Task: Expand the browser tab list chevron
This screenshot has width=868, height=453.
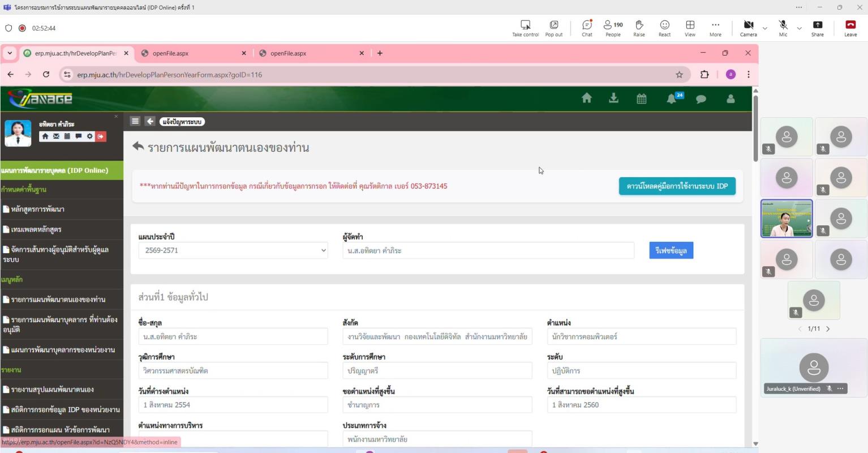Action: click(10, 53)
